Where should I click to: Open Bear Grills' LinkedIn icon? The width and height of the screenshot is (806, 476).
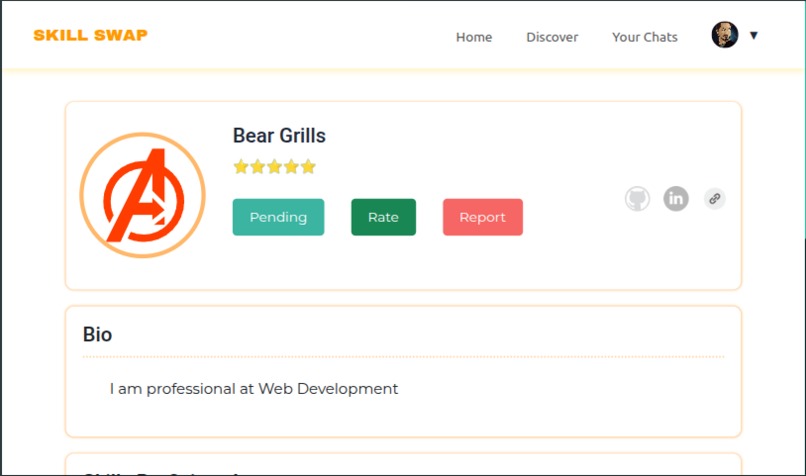coord(676,198)
